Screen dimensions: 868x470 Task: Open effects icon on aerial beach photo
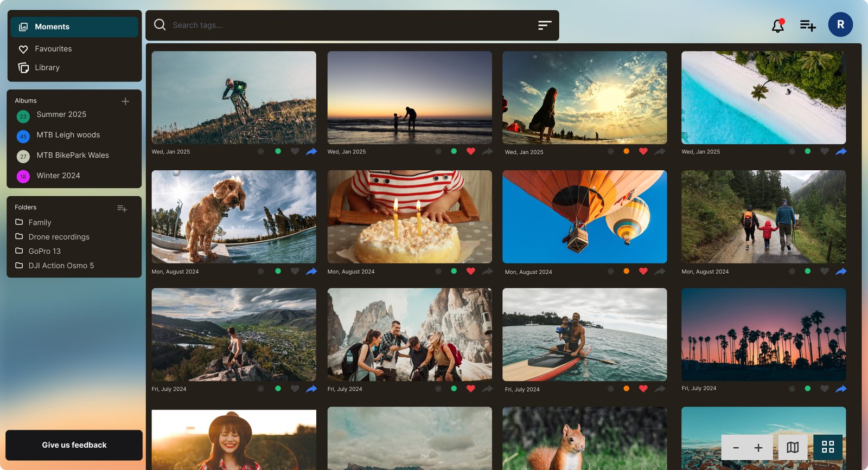click(792, 152)
